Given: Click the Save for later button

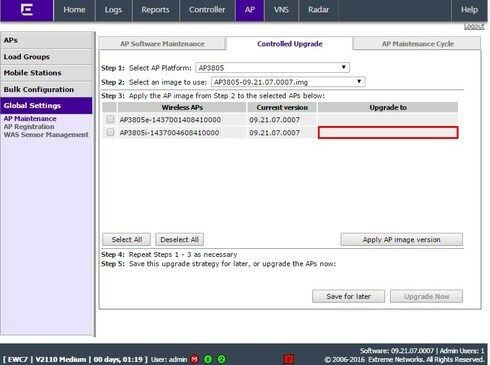Looking at the screenshot, I should click(x=348, y=296).
